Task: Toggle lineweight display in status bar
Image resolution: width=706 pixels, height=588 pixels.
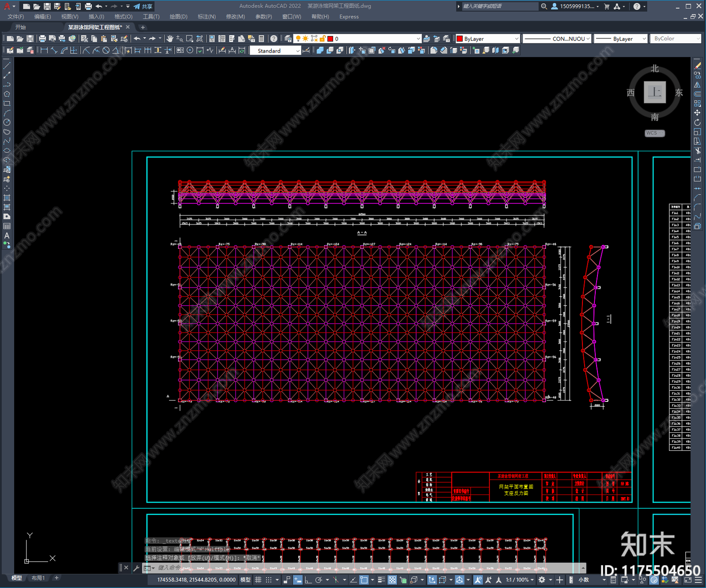Action: [381, 580]
